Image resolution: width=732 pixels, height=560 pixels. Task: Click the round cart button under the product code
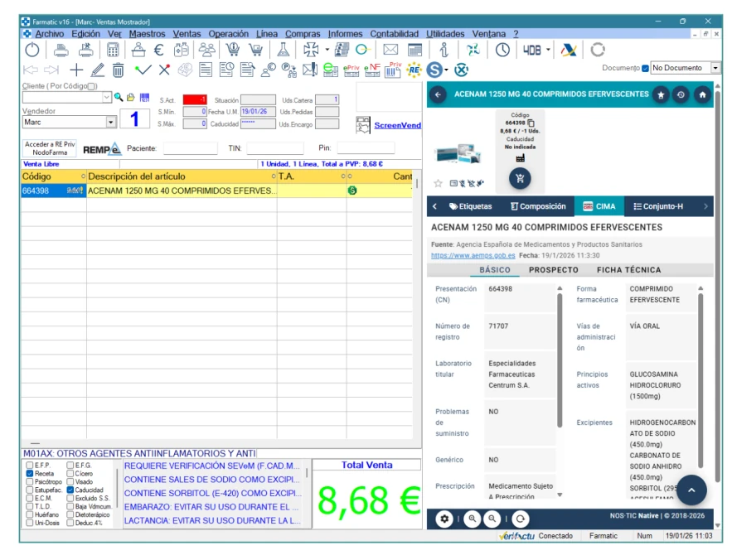tap(520, 178)
